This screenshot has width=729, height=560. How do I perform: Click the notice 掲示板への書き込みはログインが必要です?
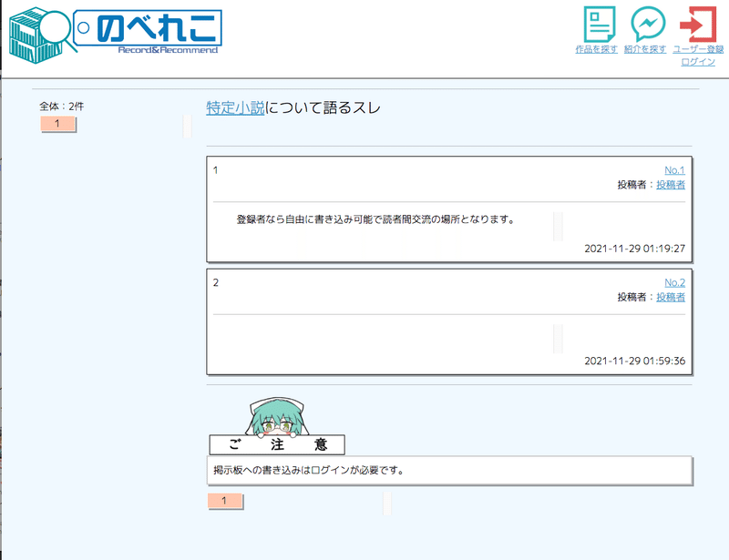click(309, 470)
